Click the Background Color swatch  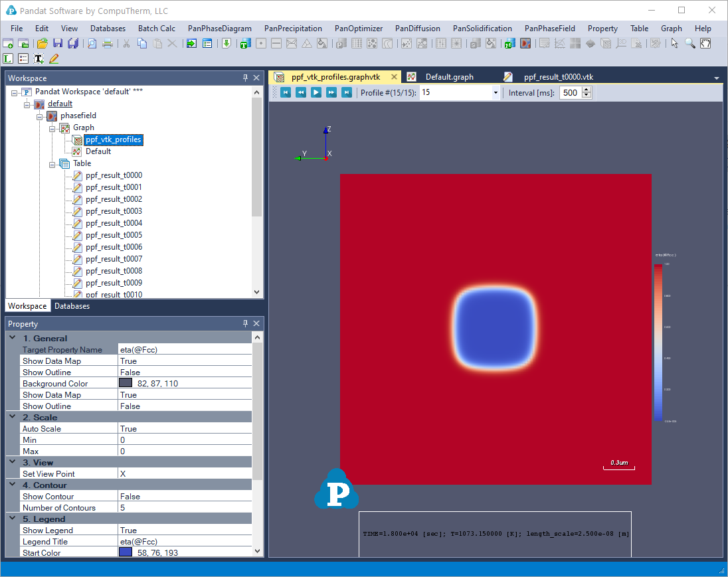click(x=126, y=383)
